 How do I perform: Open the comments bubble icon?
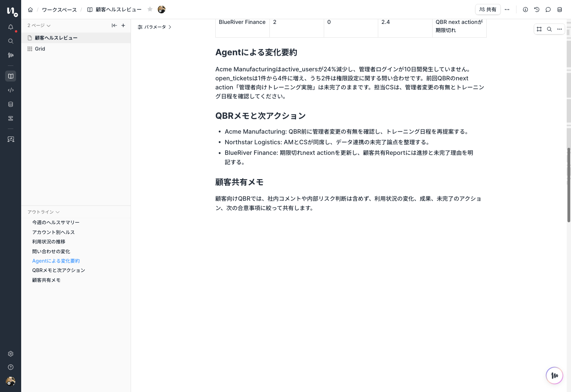point(548,9)
